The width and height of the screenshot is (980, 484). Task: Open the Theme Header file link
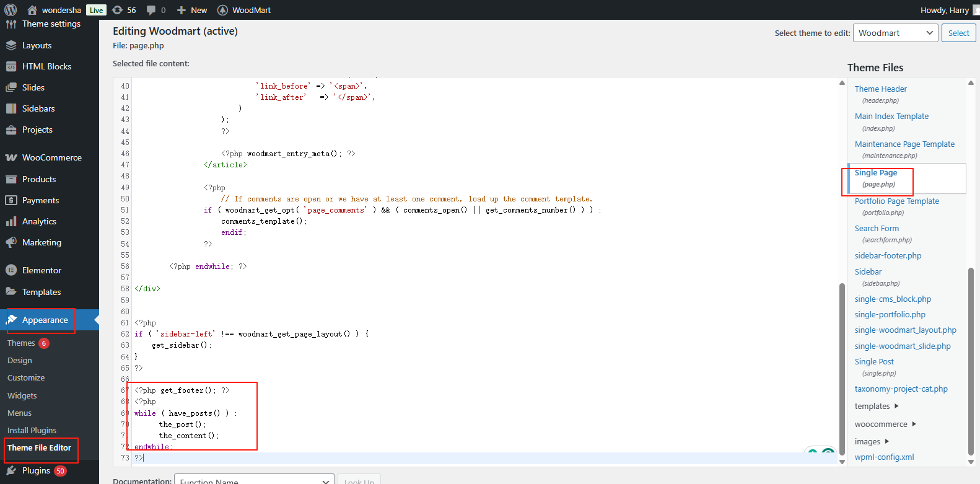click(880, 89)
